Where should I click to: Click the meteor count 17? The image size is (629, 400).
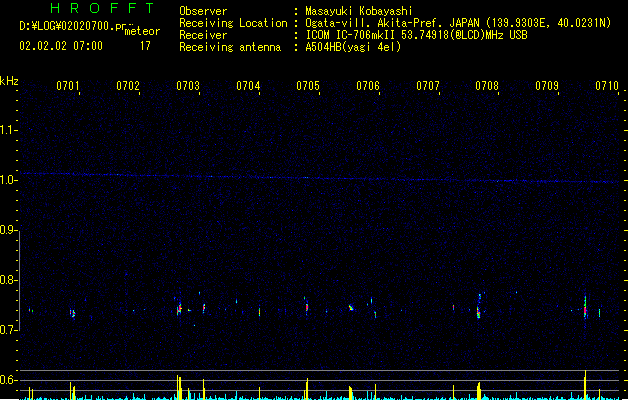pos(145,46)
